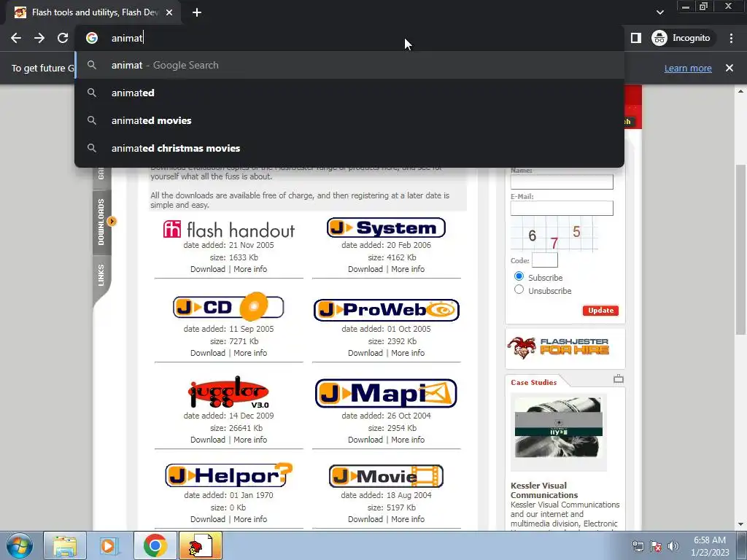This screenshot has height=560, width=747.
Task: Click the Case Studies panel icon
Action: 619,379
